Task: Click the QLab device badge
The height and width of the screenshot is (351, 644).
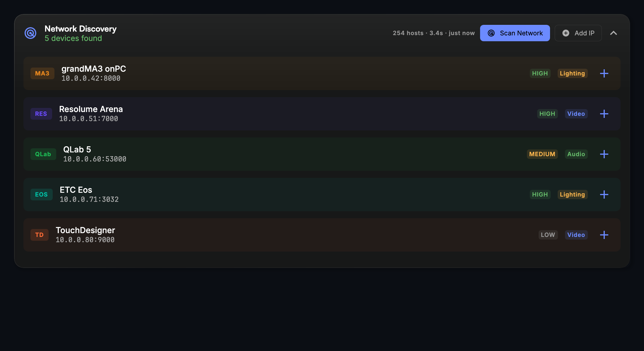Action: click(x=43, y=154)
